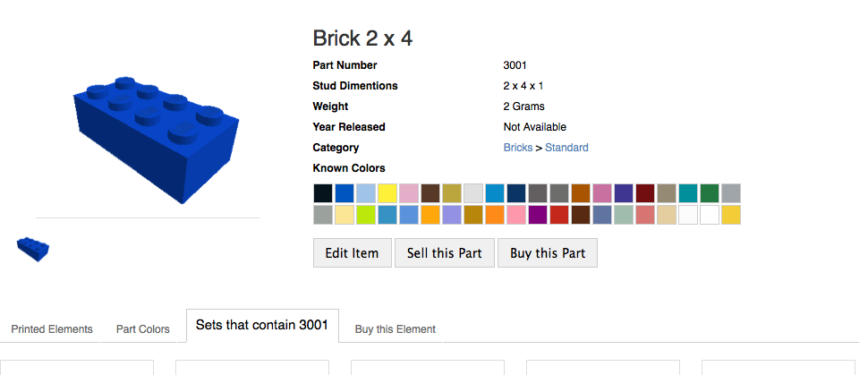Choose the lavender color swatch
This screenshot has height=375, width=868.
(x=452, y=215)
